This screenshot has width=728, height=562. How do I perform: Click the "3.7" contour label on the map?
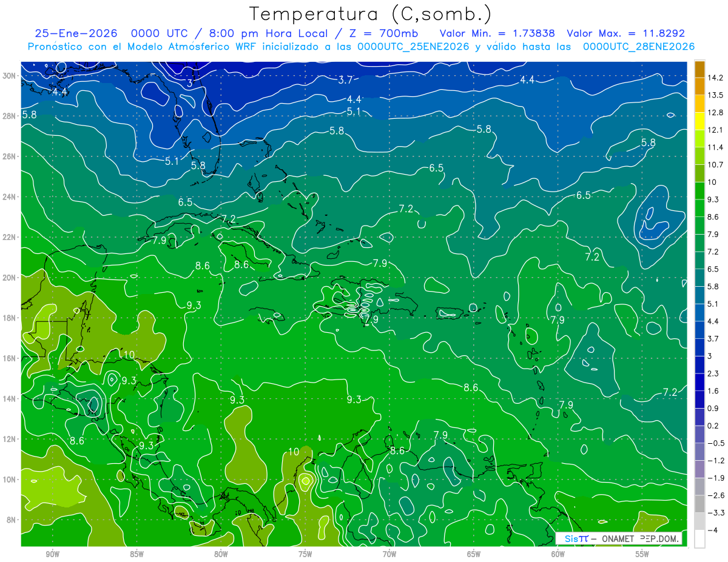click(x=346, y=79)
